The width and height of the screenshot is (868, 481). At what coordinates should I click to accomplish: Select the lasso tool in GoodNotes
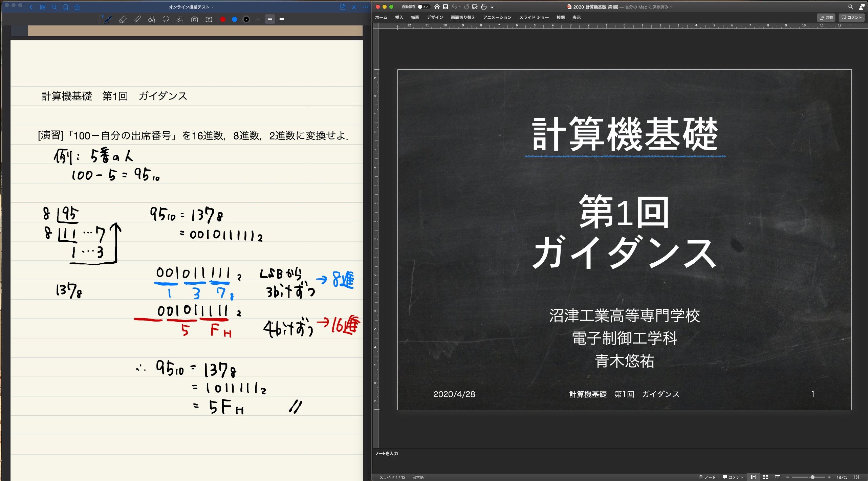point(166,19)
